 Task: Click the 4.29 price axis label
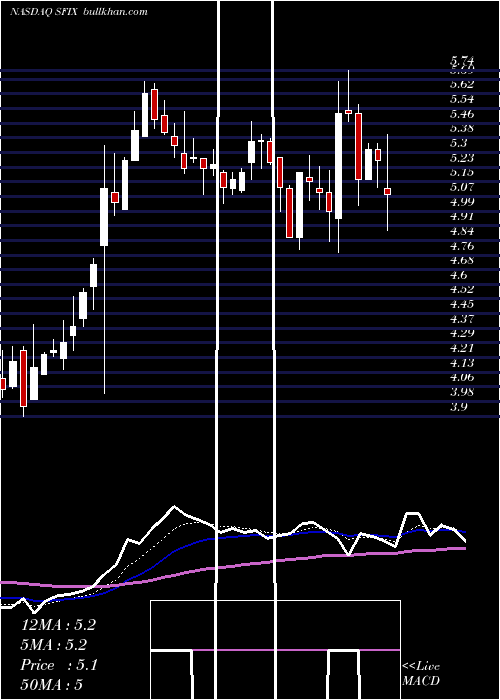[x=462, y=333]
